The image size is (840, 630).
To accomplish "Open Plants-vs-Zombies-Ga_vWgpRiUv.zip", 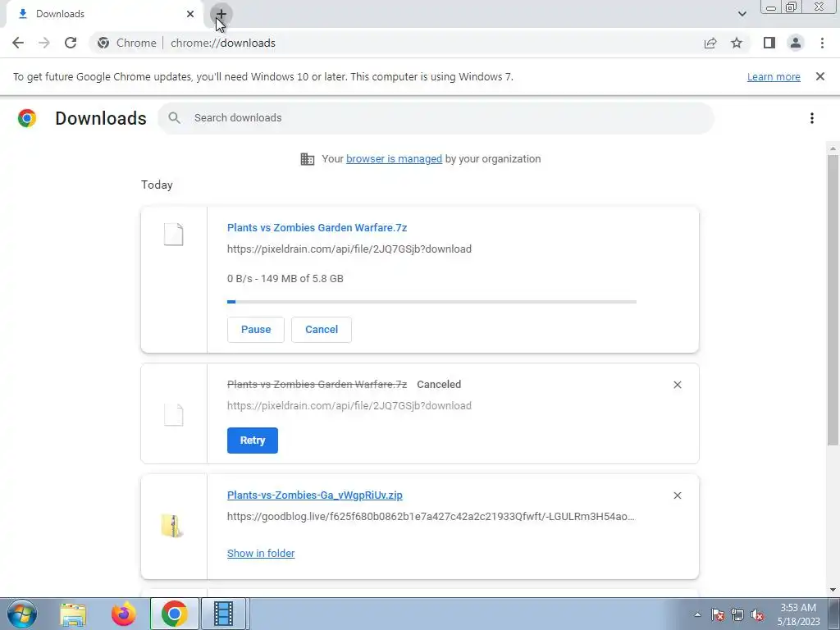I will [314, 495].
